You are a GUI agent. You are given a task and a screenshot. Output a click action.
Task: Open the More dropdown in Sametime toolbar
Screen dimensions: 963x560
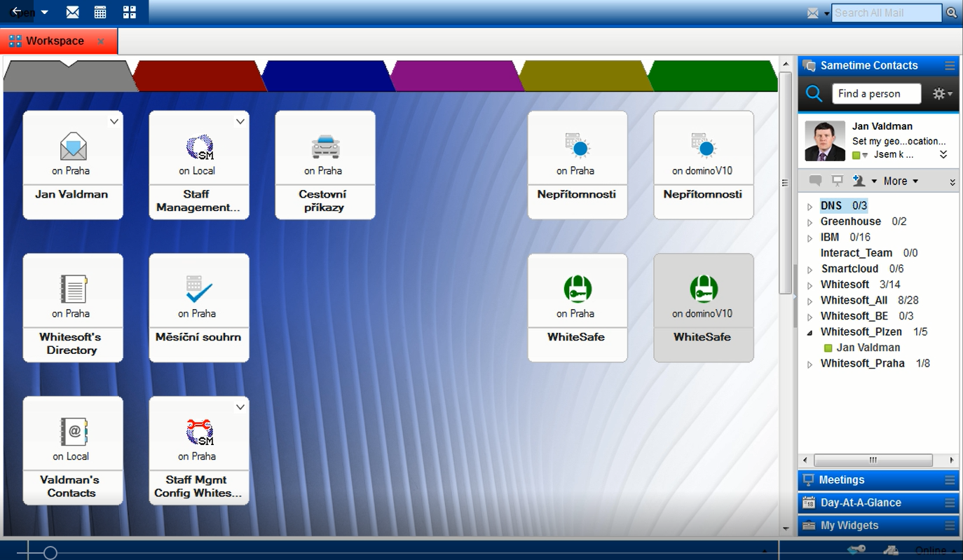tap(900, 181)
